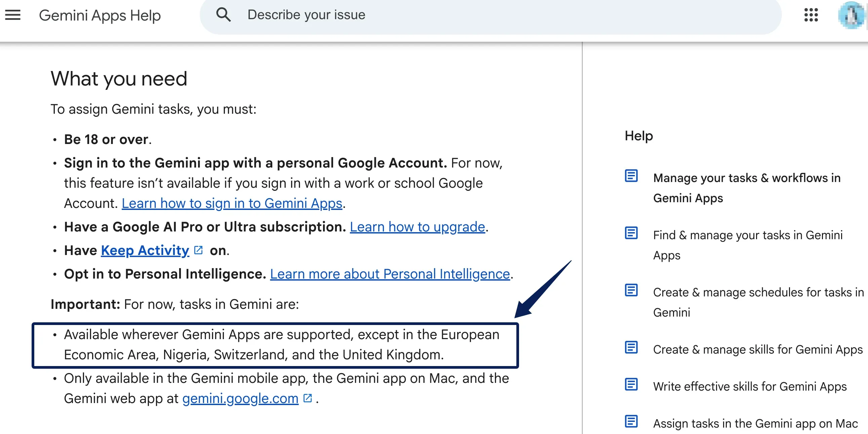
Task: Open the Google account avatar
Action: tap(852, 15)
